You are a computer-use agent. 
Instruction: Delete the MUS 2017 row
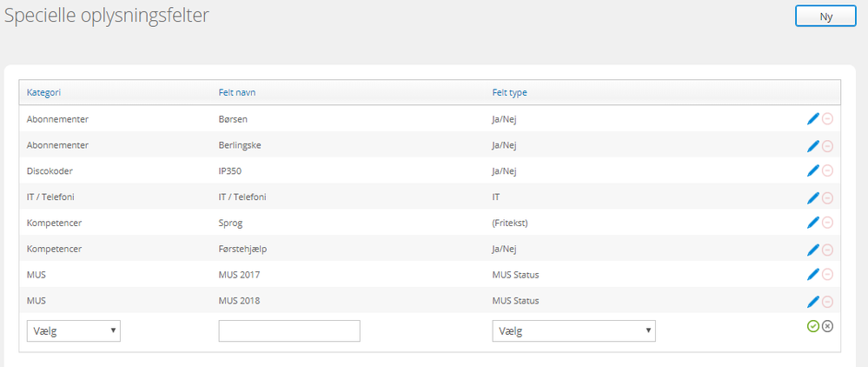click(827, 275)
